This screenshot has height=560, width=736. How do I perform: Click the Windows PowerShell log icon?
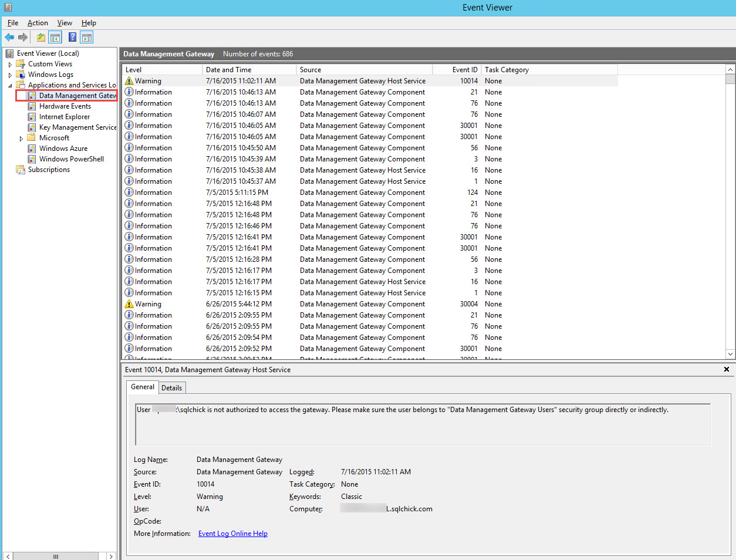32,159
